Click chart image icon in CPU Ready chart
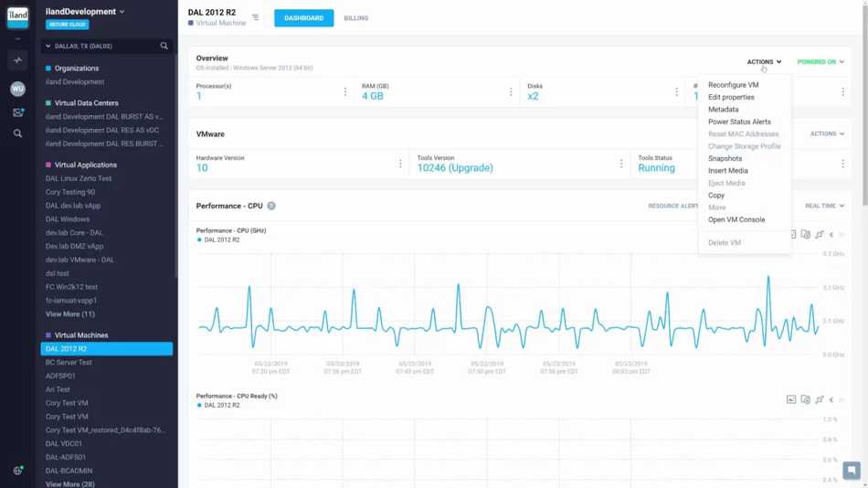Image resolution: width=868 pixels, height=488 pixels. [x=791, y=399]
